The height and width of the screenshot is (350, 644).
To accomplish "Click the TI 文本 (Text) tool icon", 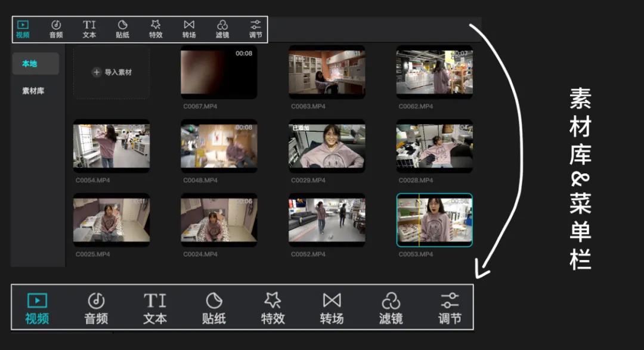I will click(x=88, y=29).
